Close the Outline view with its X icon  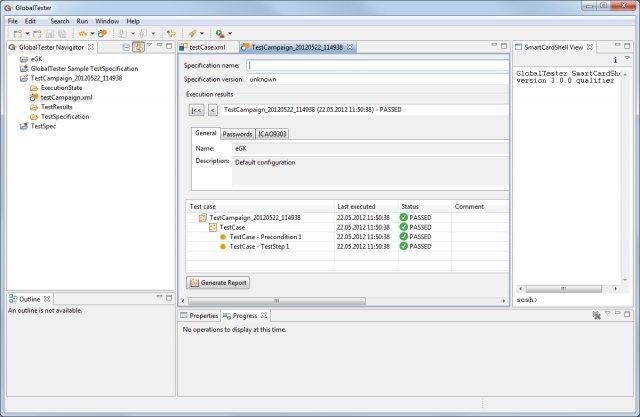pos(47,299)
